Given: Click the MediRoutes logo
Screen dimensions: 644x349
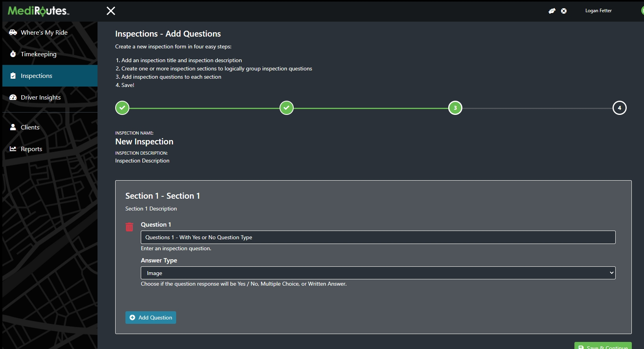Looking at the screenshot, I should pos(39,11).
